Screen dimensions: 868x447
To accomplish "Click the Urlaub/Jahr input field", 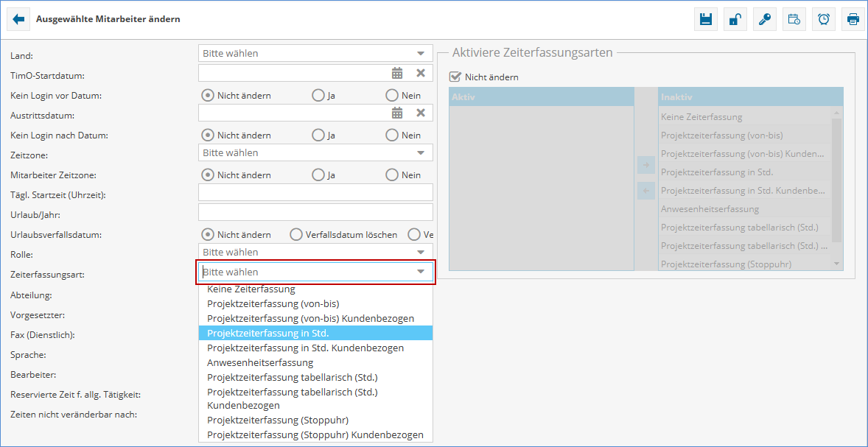I will pyautogui.click(x=315, y=212).
